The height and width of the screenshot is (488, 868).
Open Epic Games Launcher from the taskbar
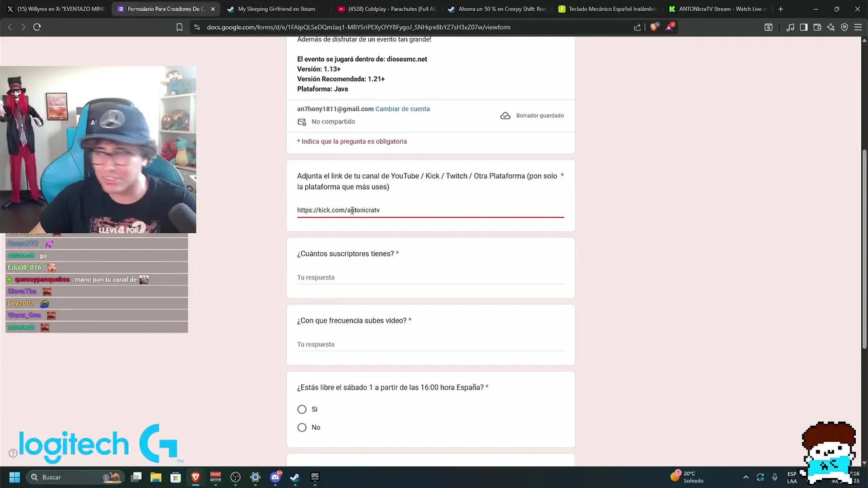click(x=315, y=477)
